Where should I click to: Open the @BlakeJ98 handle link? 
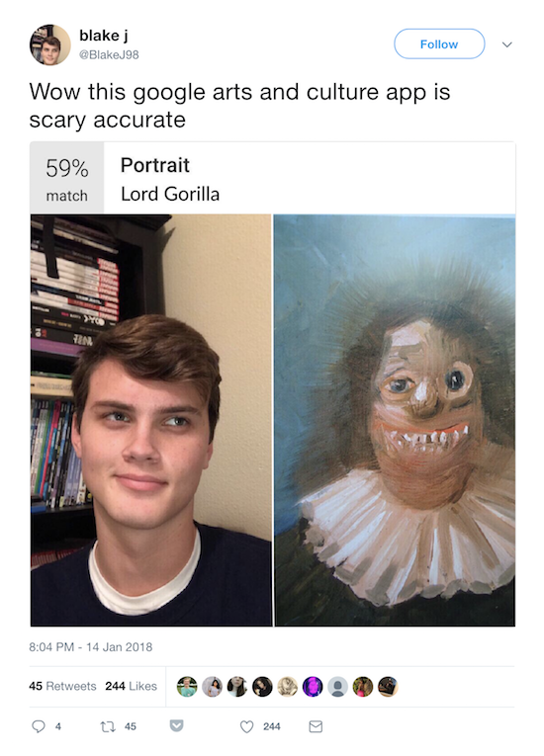click(x=109, y=55)
